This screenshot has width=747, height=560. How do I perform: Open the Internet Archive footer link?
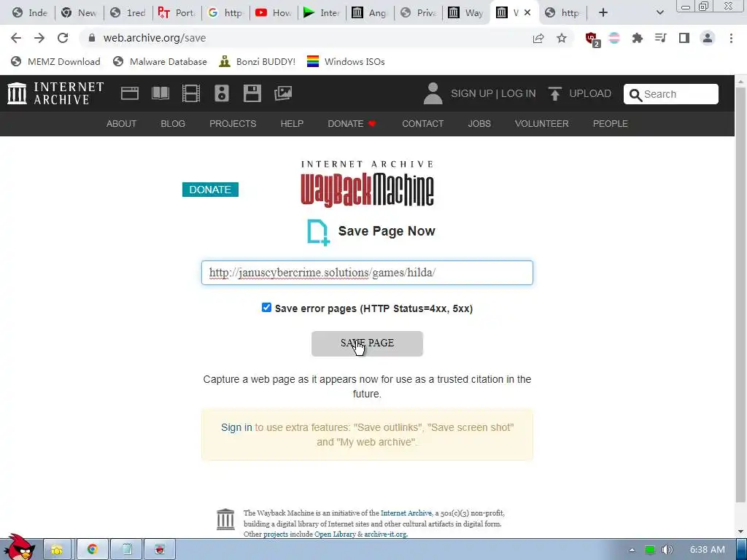(406, 513)
